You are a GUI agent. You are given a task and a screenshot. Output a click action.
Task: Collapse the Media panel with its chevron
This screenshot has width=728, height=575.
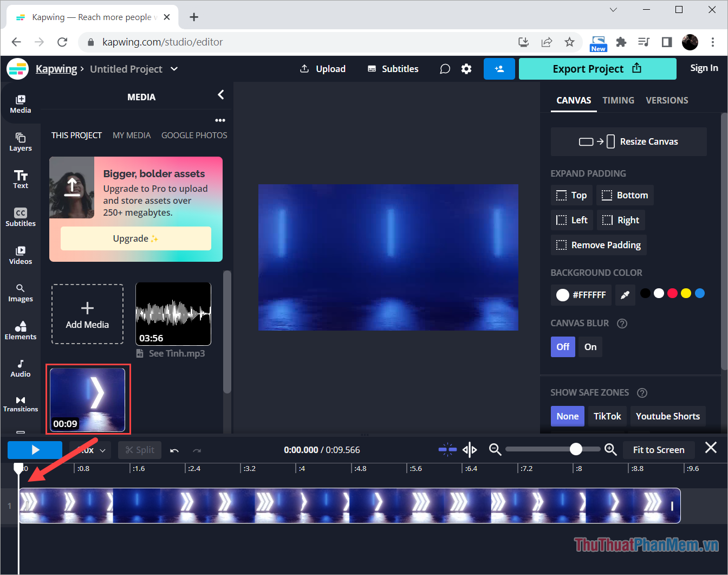pos(220,94)
